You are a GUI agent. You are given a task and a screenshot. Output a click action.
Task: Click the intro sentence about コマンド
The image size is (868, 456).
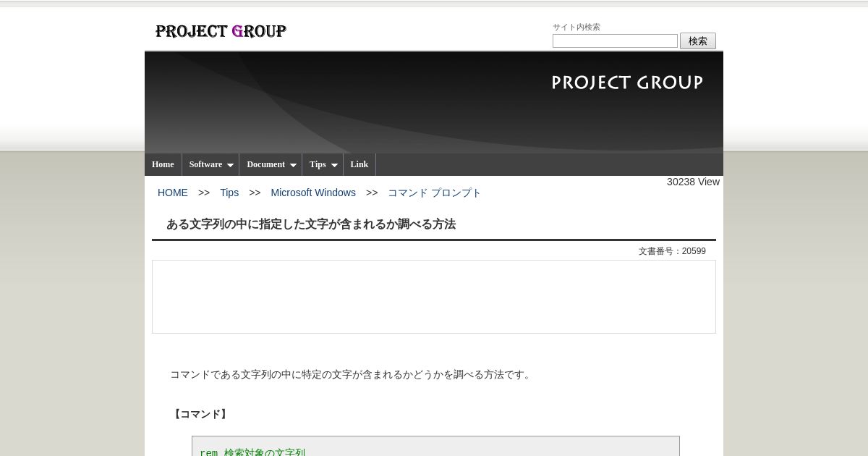click(x=352, y=374)
